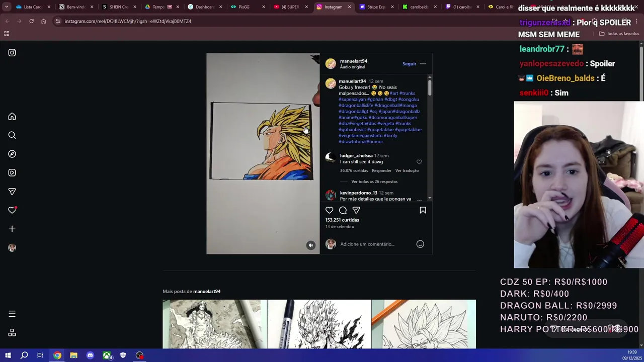Open File Explorer from taskbar

click(73, 355)
